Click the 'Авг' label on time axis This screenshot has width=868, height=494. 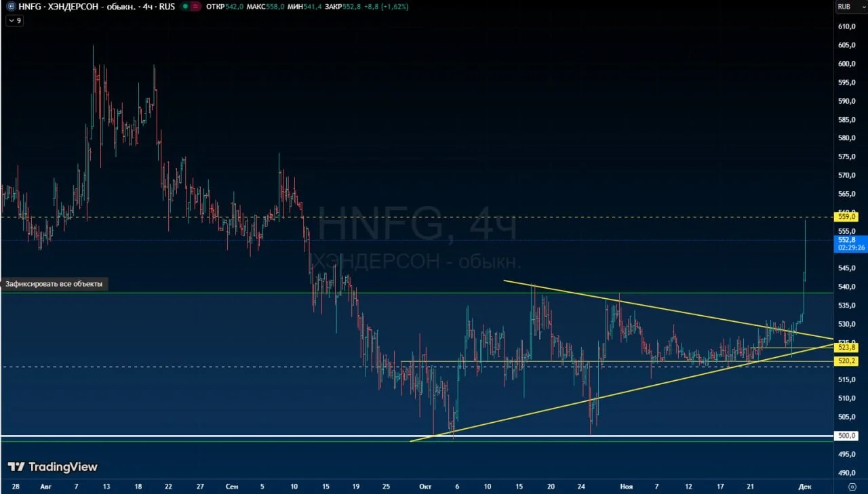[46, 487]
